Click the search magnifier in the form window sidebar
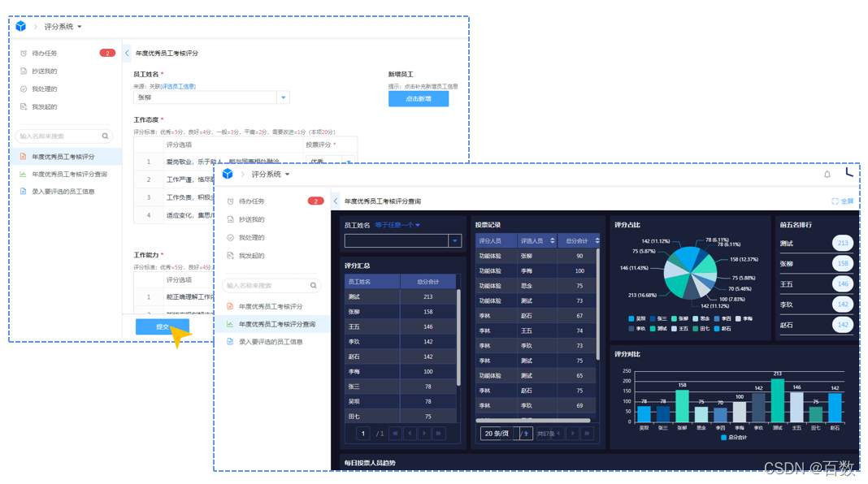The width and height of the screenshot is (868, 484). coord(105,136)
